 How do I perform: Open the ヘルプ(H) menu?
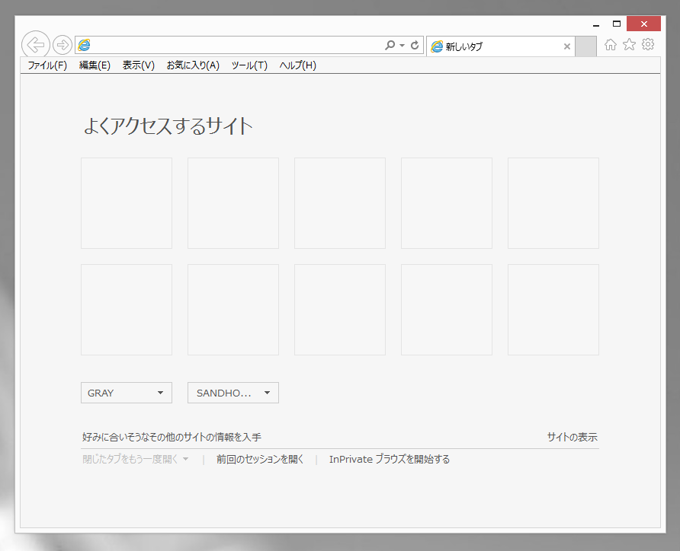[298, 65]
